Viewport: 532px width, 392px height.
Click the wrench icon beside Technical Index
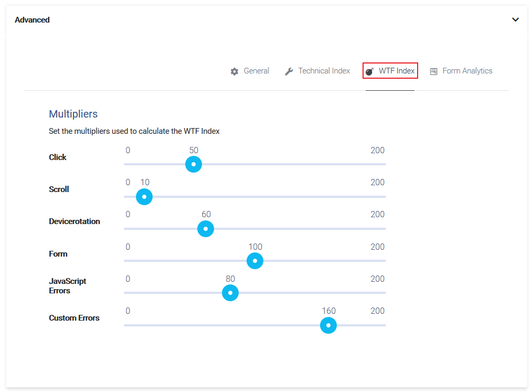[x=289, y=71]
